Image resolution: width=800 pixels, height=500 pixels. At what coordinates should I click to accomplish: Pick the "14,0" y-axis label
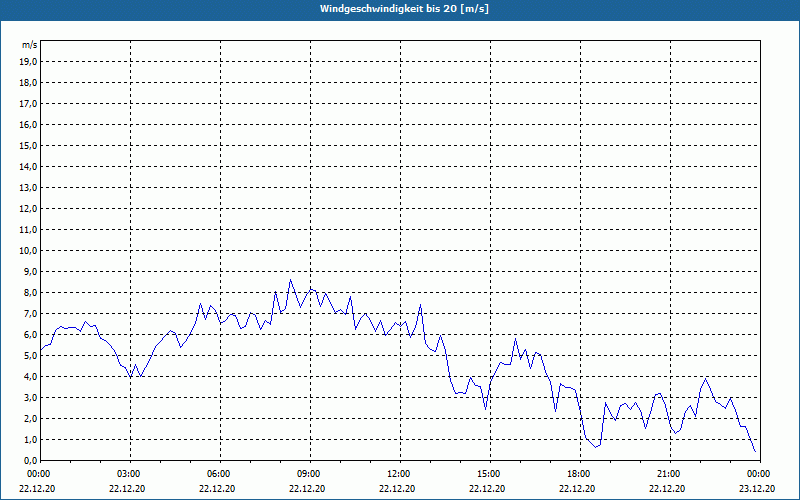coord(28,166)
